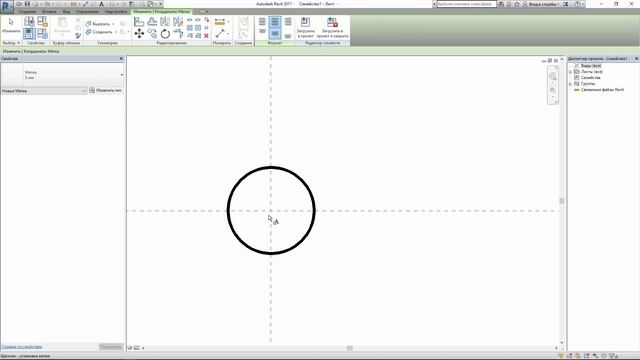640x360 pixels.
Task: Open the Выбор panel dropdown
Action: point(11,43)
